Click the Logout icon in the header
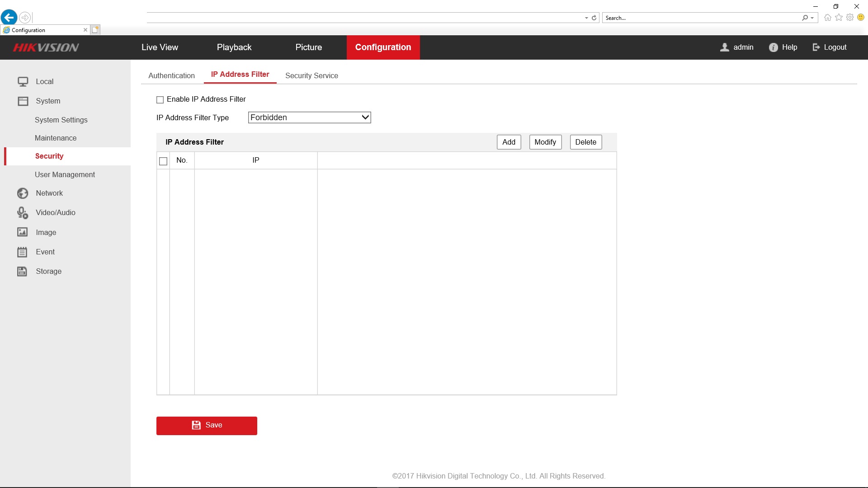Image resolution: width=868 pixels, height=488 pixels. (816, 47)
